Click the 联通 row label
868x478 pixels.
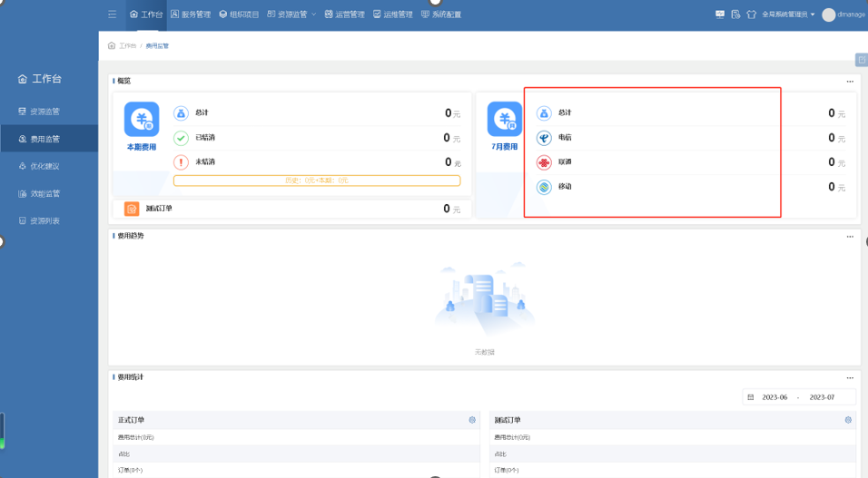coord(565,161)
